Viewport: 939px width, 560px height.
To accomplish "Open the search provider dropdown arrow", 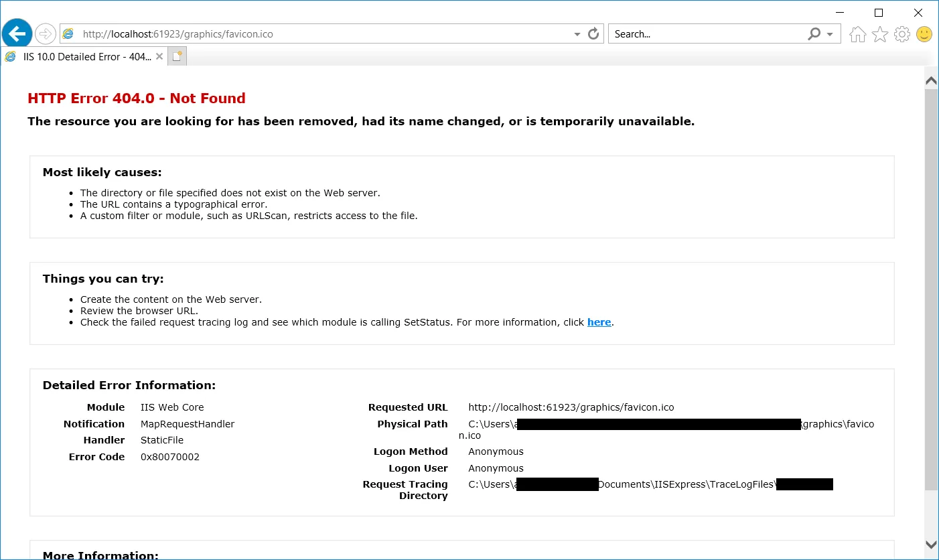I will (830, 34).
